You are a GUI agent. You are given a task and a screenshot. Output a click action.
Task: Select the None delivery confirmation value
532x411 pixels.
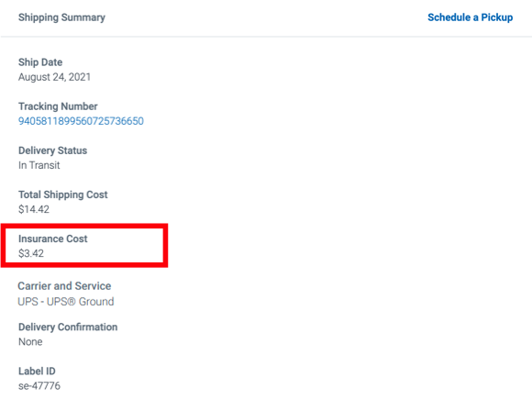click(30, 342)
